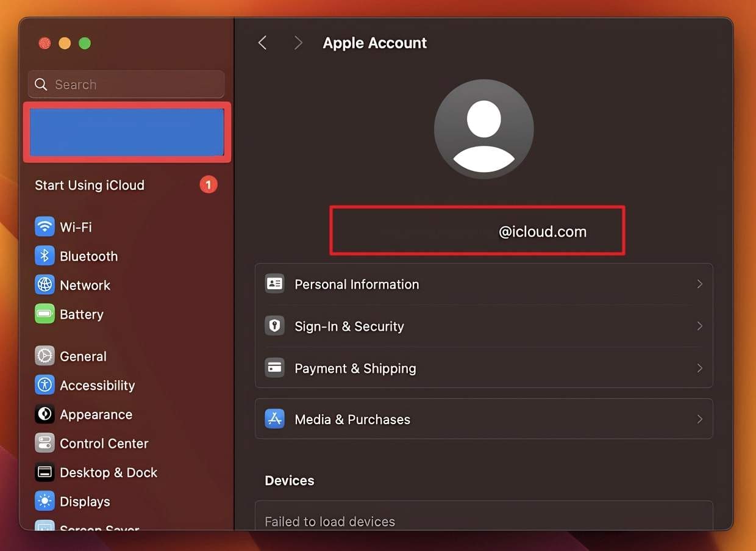Click the profile avatar picture
Viewport: 756px width, 551px height.
pos(483,129)
